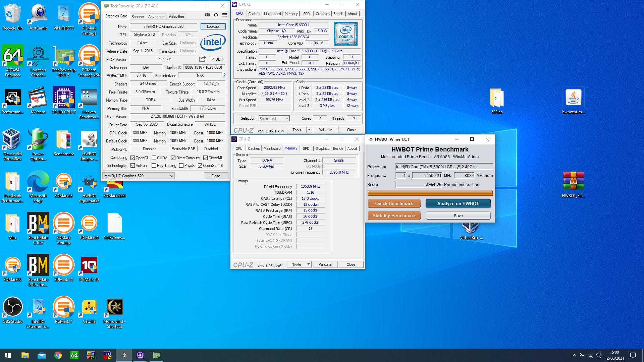Open CPUID CPU-Z desktop shortcut

(64, 101)
